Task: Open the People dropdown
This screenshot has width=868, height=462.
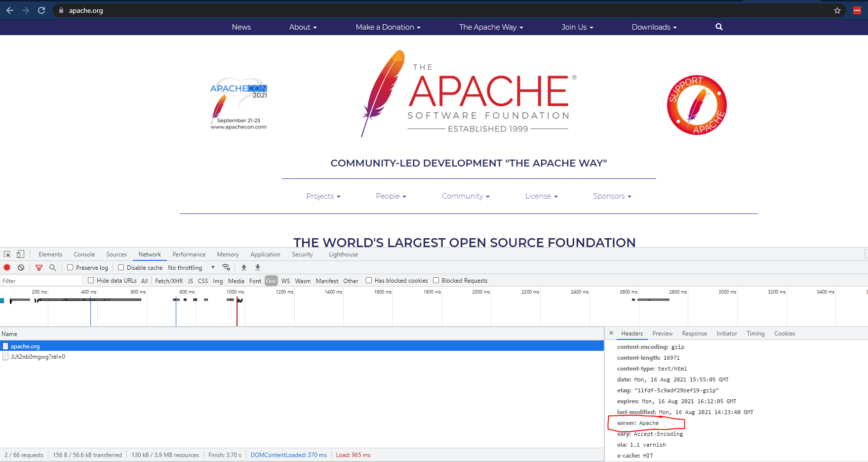Action: pos(391,196)
